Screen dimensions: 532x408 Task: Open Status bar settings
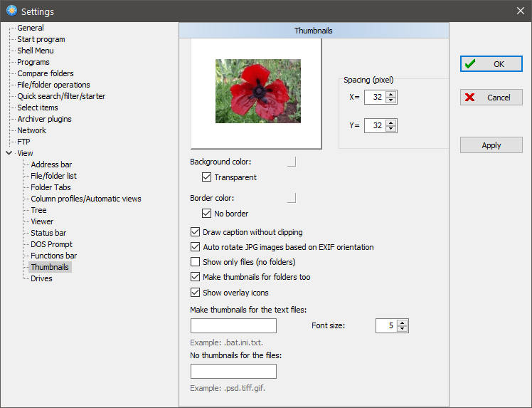coord(48,233)
